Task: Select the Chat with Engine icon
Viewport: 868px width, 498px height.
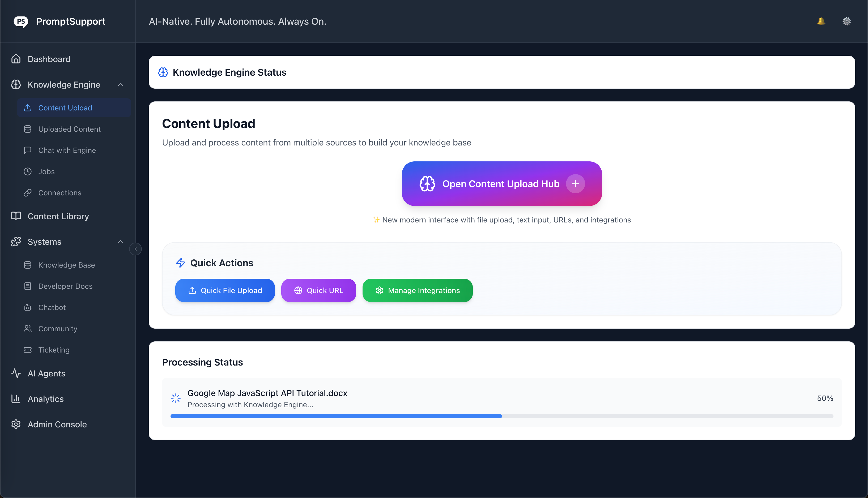Action: click(28, 150)
